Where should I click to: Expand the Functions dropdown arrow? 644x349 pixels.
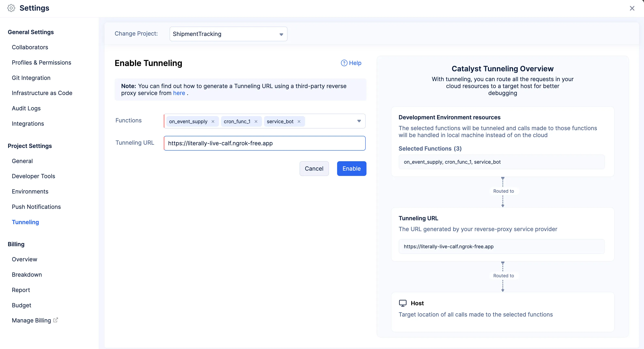pyautogui.click(x=359, y=121)
